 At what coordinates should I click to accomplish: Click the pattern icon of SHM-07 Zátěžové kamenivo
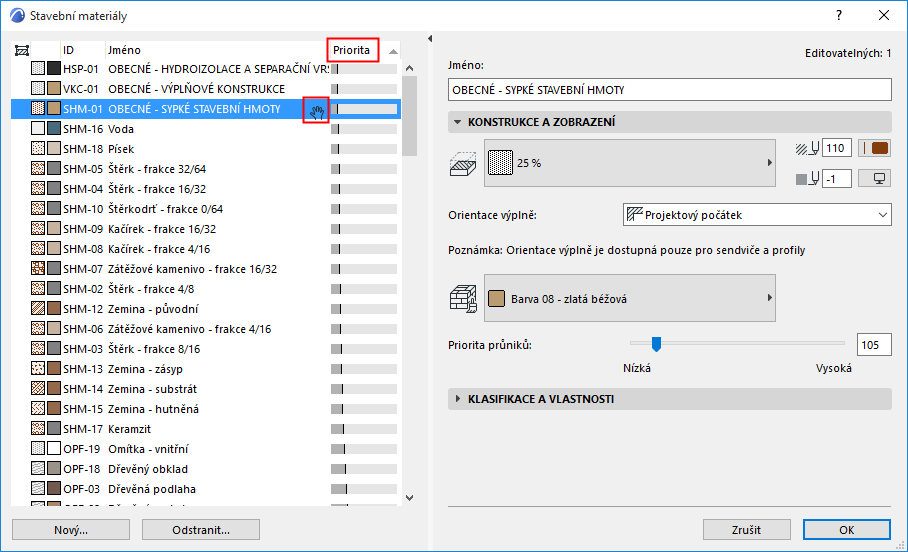pyautogui.click(x=38, y=269)
